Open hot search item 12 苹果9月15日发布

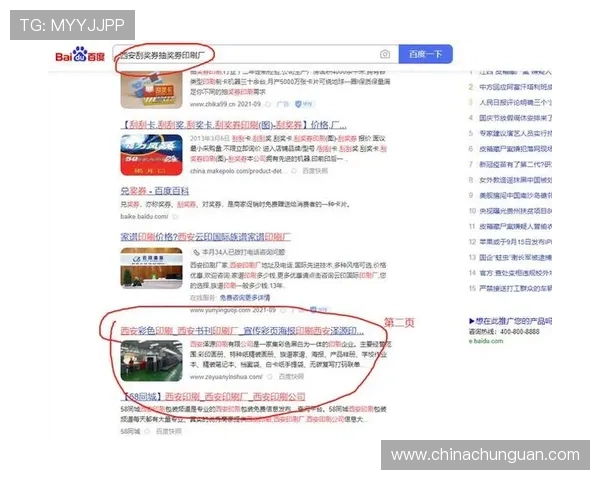point(515,242)
